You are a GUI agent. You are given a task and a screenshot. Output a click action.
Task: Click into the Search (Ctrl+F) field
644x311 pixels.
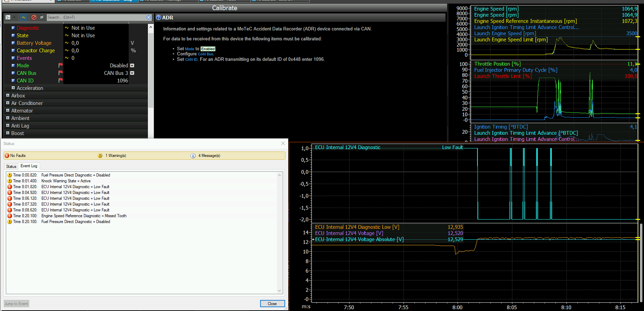point(96,17)
